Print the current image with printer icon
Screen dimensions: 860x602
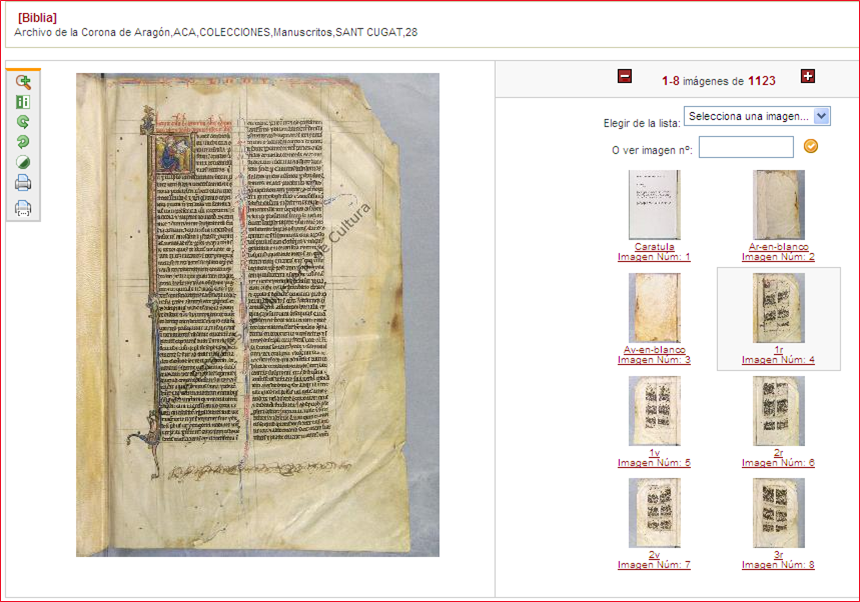click(x=23, y=183)
